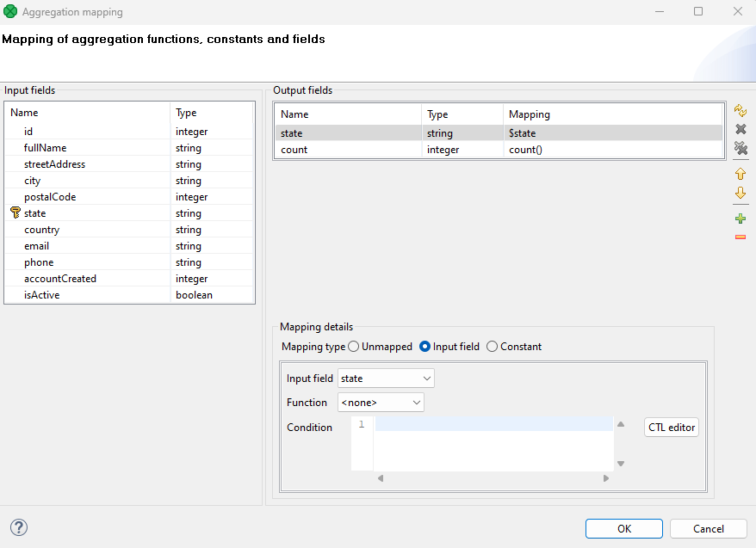Select the Unmapped radio button
The image size is (756, 548).
pos(353,346)
